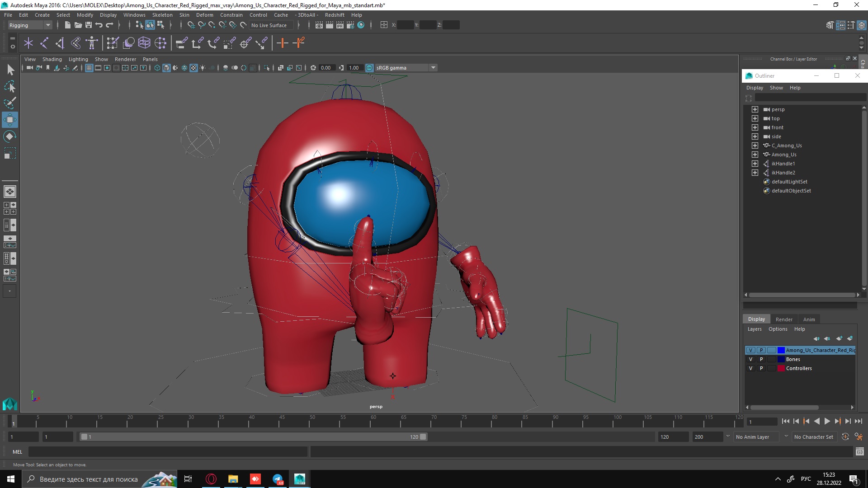Viewport: 868px width, 488px height.
Task: Click the Open Scene folder icon
Action: click(x=78, y=25)
